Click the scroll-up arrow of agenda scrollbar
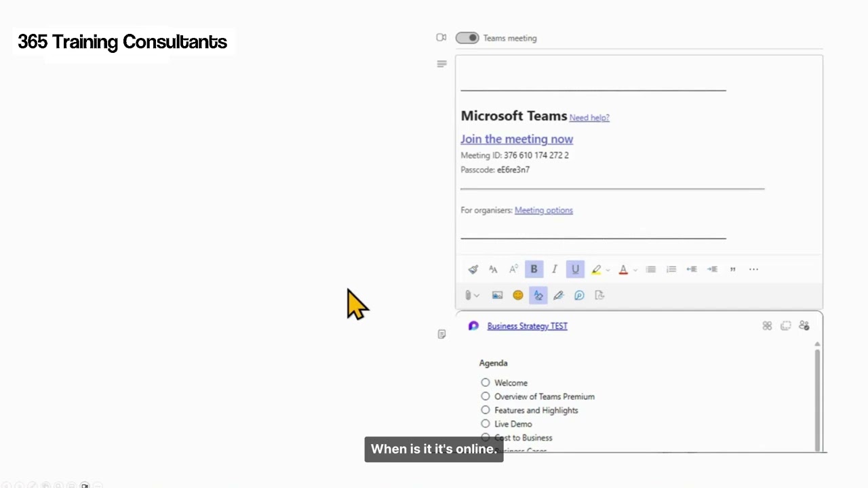The image size is (868, 488). point(817,344)
